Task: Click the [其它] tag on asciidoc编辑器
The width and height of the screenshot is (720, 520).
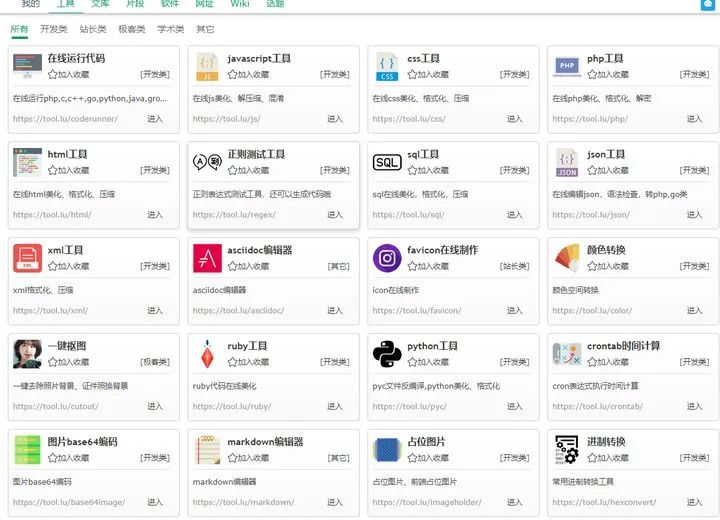Action: [x=338, y=266]
